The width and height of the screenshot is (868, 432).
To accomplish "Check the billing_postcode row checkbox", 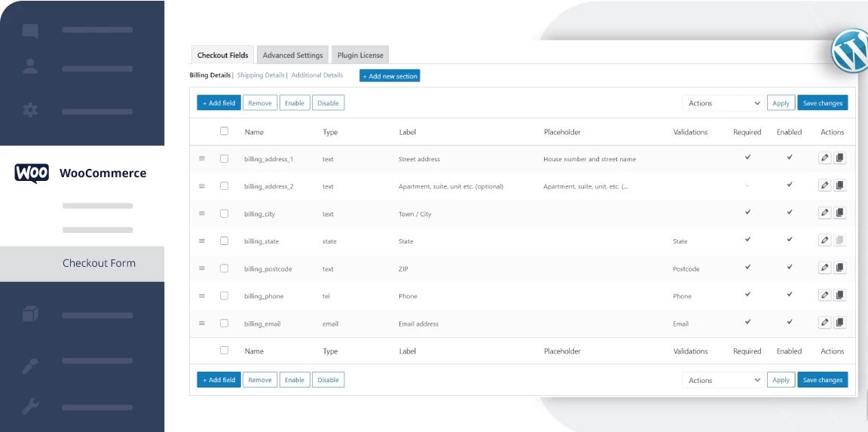I will tap(225, 268).
